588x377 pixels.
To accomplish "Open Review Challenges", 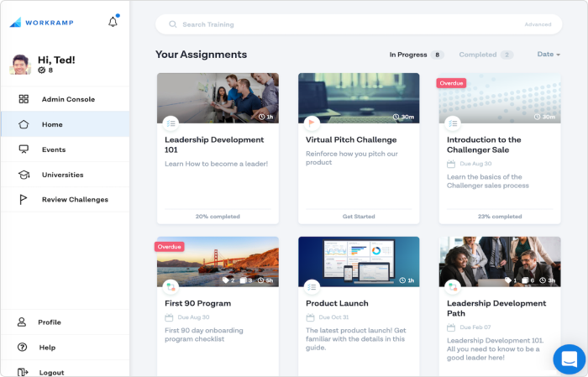I will click(66, 199).
